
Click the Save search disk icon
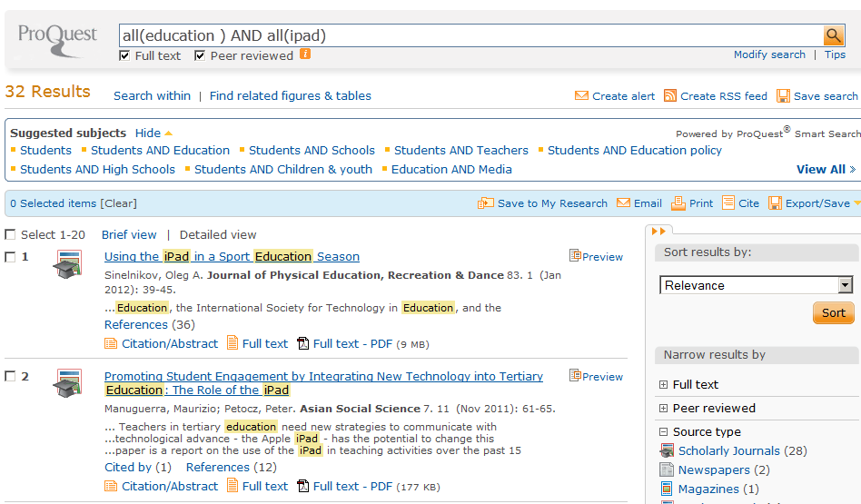(783, 96)
